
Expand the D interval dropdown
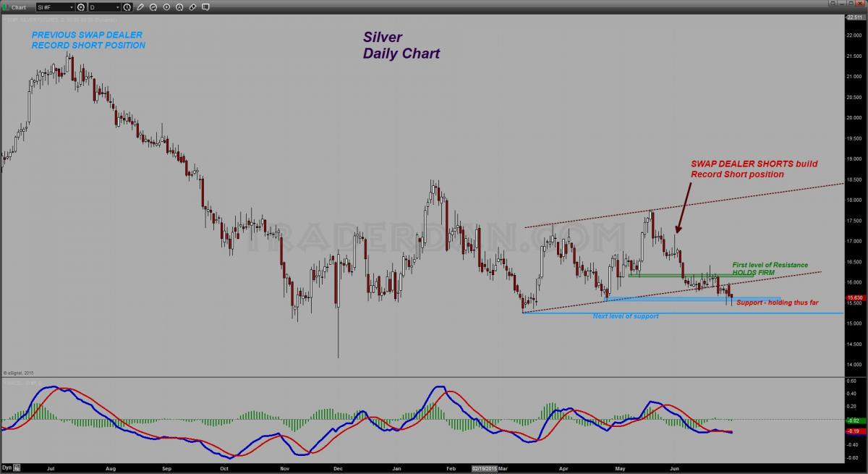[x=105, y=7]
